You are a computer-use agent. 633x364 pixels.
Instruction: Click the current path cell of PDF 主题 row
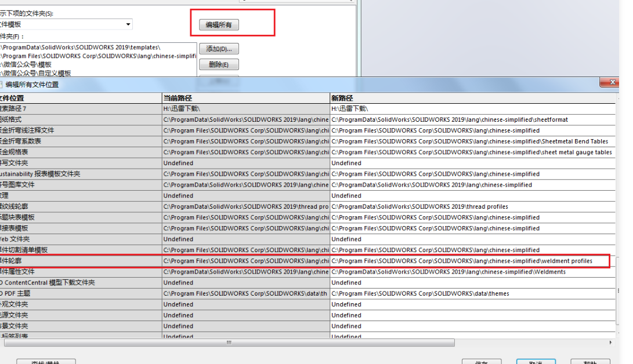(246, 294)
